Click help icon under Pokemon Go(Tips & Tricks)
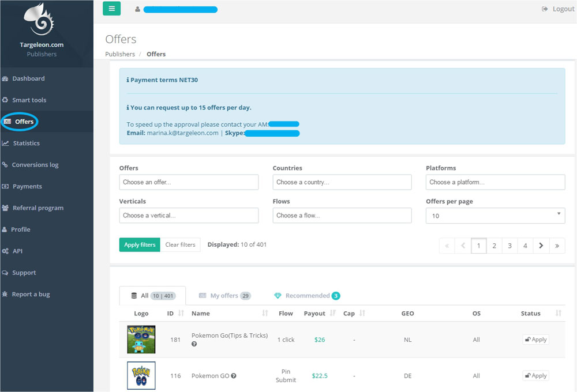Screen dimensions: 577x392 pos(194,344)
